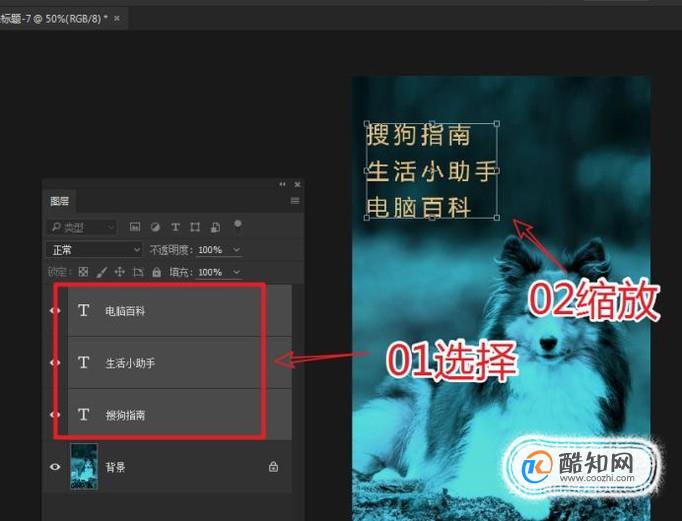Click the fill 100% value field
The height and width of the screenshot is (521, 682).
(211, 272)
